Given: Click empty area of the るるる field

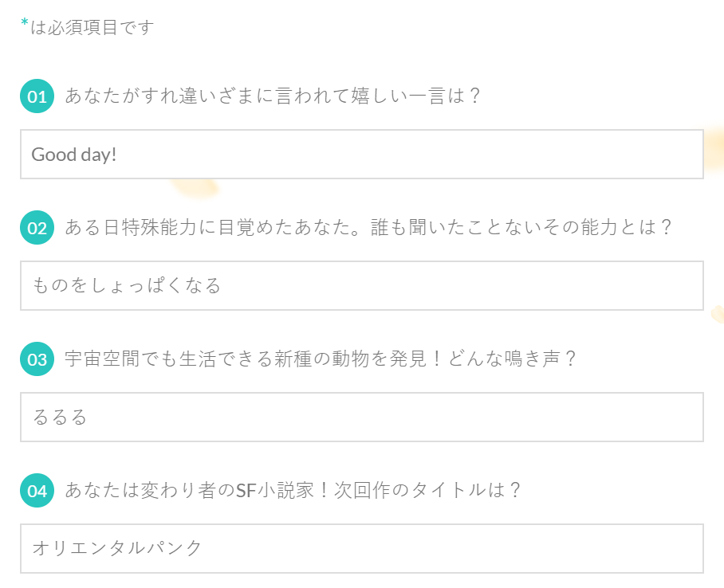Looking at the screenshot, I should [392, 417].
